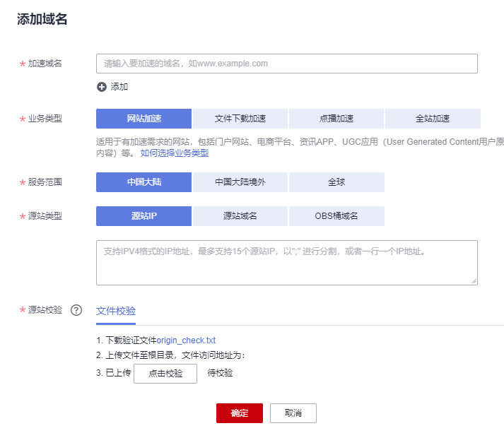Screen dimensions: 504x433
Task: Download the origin_check.txt verification file
Action: click(186, 340)
